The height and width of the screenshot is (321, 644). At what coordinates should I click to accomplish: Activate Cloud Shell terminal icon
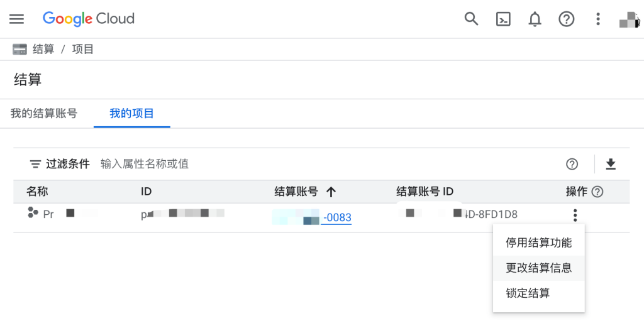tap(503, 19)
